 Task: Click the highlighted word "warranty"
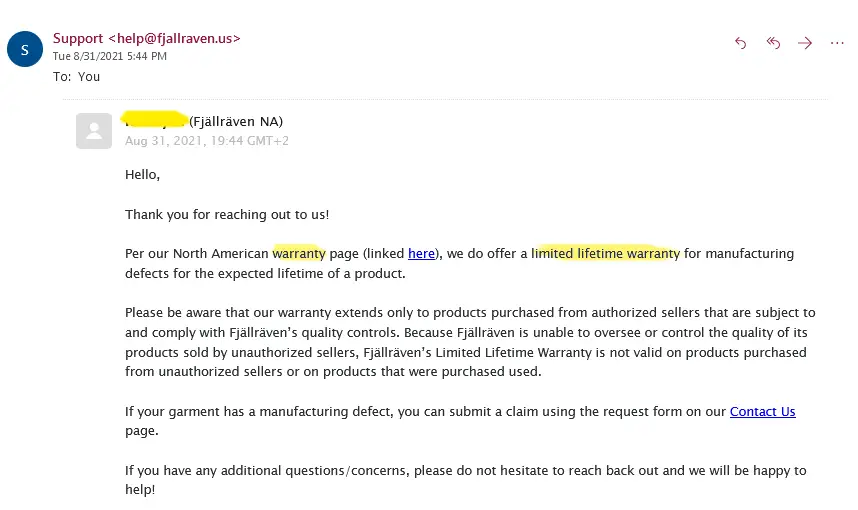coord(299,253)
